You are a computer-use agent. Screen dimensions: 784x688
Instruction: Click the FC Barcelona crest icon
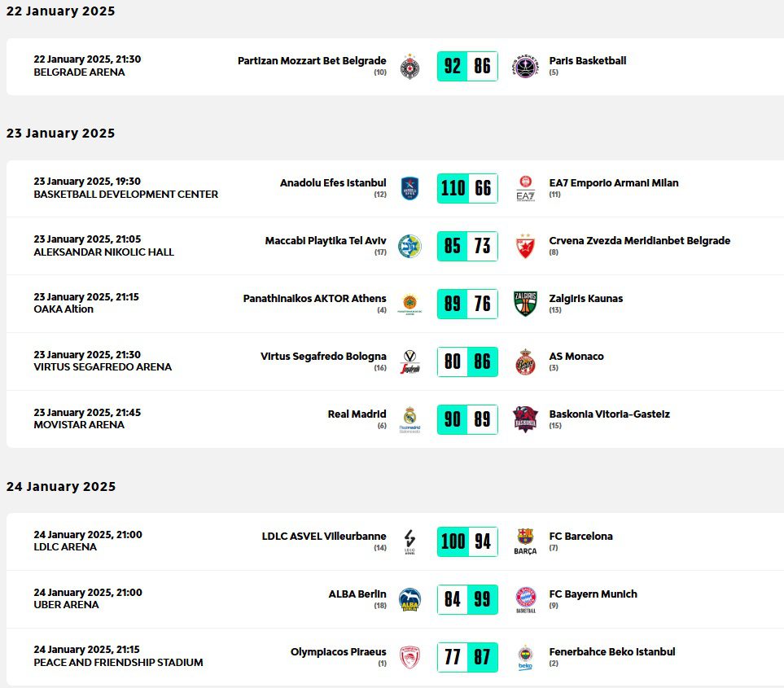pyautogui.click(x=526, y=541)
